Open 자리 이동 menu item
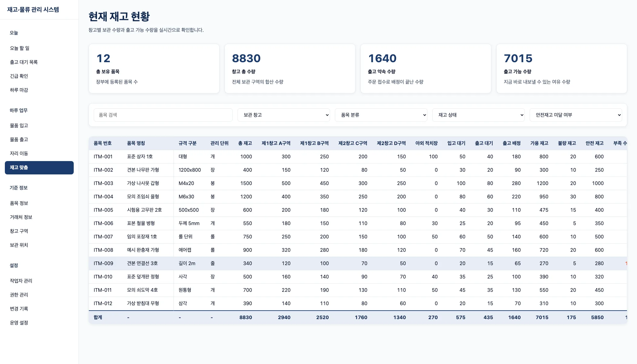Image resolution: width=637 pixels, height=364 pixels. [x=39, y=153]
